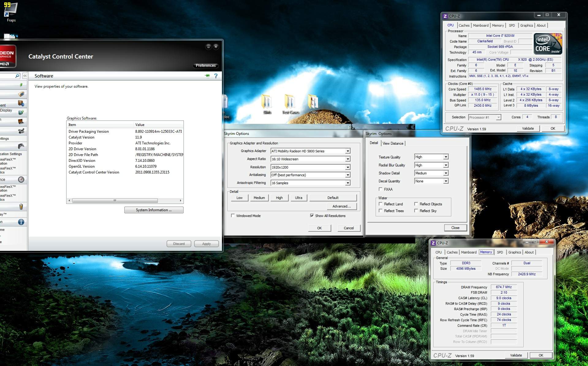Image resolution: width=588 pixels, height=366 pixels.
Task: Open the Graphics tab in top CPU-Z window
Action: (x=526, y=25)
